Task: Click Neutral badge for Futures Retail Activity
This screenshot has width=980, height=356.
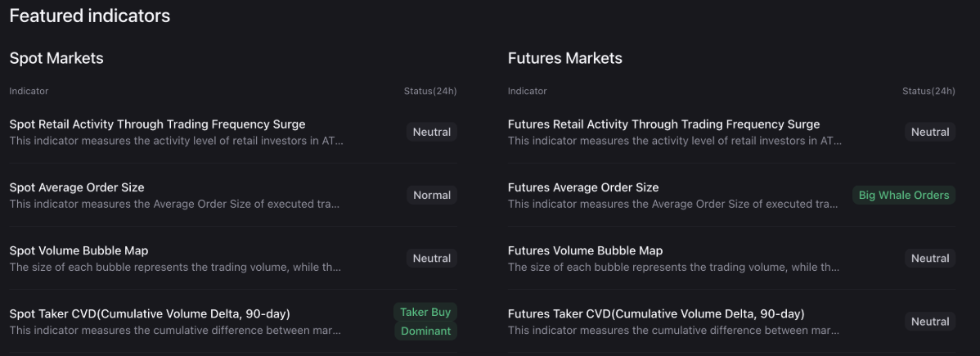Action: click(930, 132)
